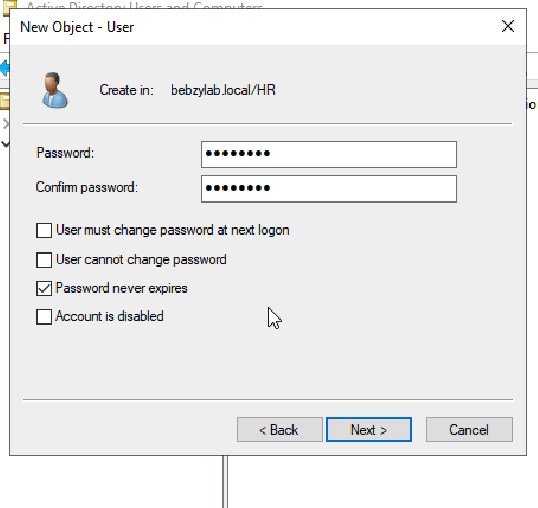Click the blue back arrow behind dialog
This screenshot has width=538, height=508.
(4, 68)
